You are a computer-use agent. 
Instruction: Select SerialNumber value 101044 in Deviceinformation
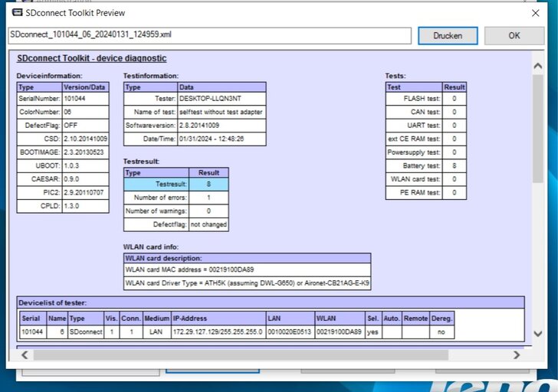85,99
